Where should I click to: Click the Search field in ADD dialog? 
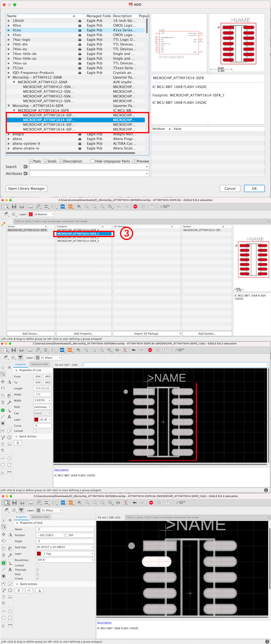click(x=89, y=167)
